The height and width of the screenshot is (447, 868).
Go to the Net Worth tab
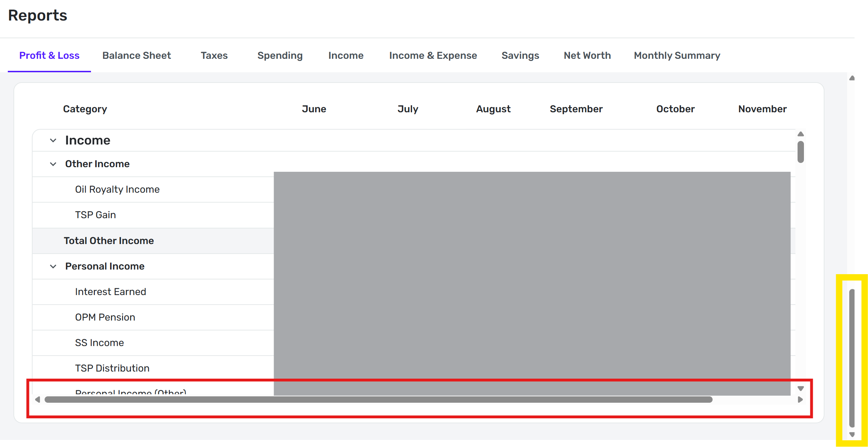pos(587,56)
